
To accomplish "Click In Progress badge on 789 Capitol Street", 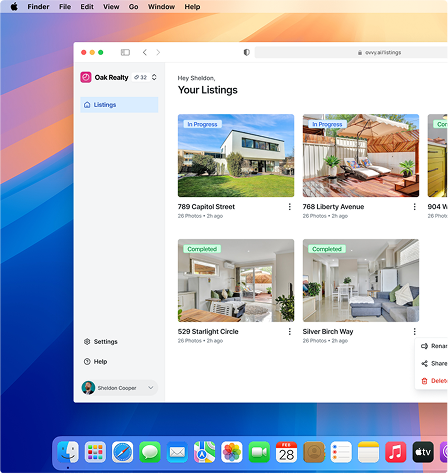I will click(202, 124).
